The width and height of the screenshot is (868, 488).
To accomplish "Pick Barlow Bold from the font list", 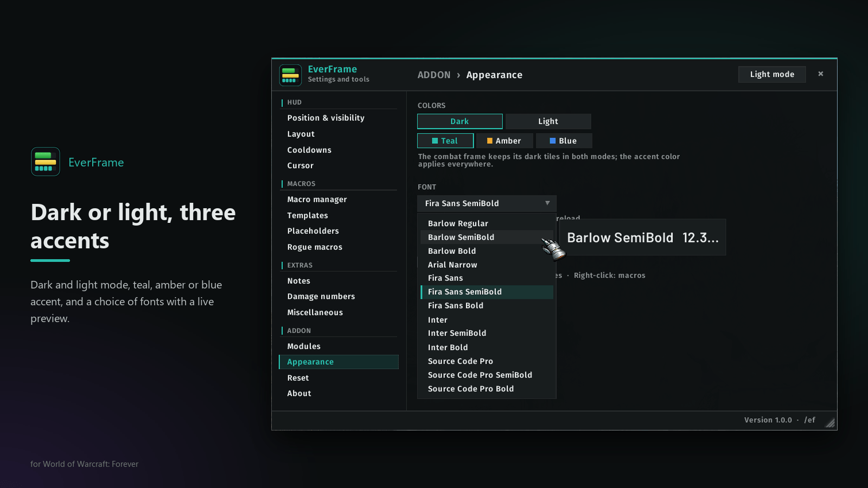I will tap(487, 251).
